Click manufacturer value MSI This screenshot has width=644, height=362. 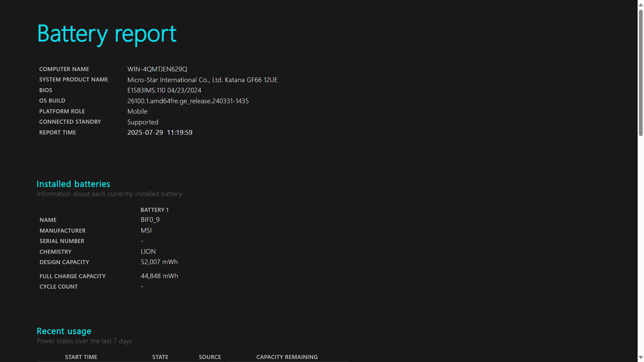(x=146, y=230)
